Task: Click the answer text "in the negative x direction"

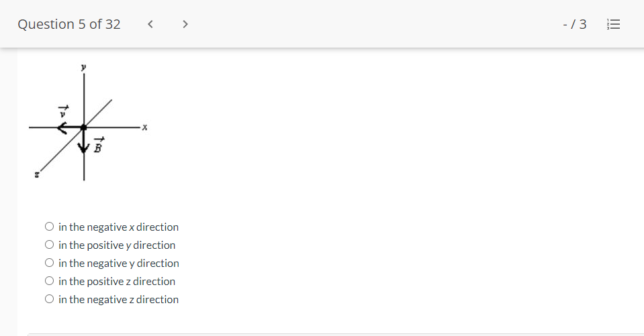Action: coord(118,227)
